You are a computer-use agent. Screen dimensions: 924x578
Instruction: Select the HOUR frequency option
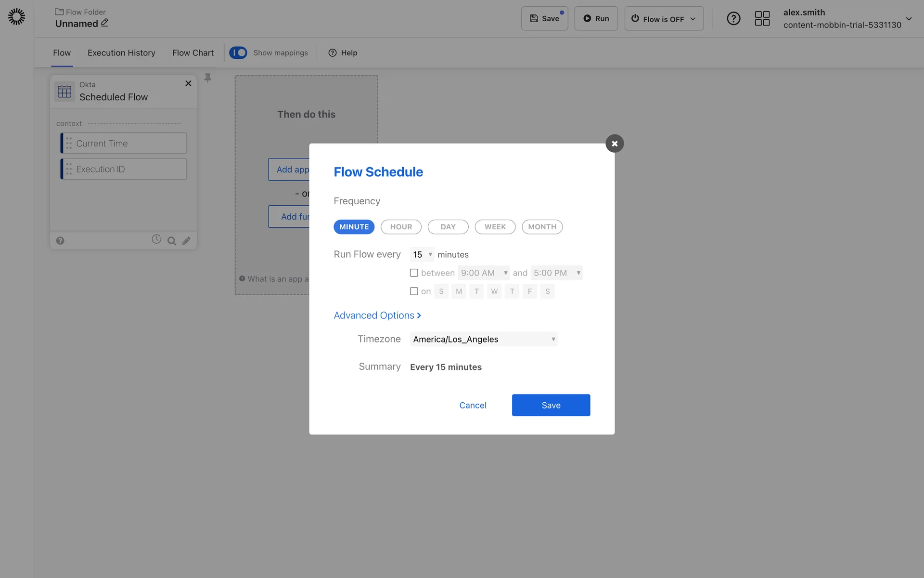click(x=401, y=227)
